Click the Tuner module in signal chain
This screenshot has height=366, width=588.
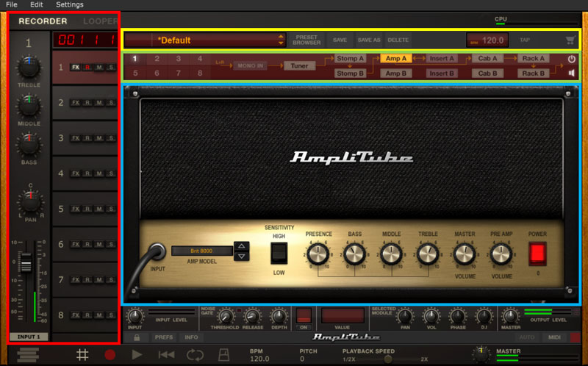point(299,66)
